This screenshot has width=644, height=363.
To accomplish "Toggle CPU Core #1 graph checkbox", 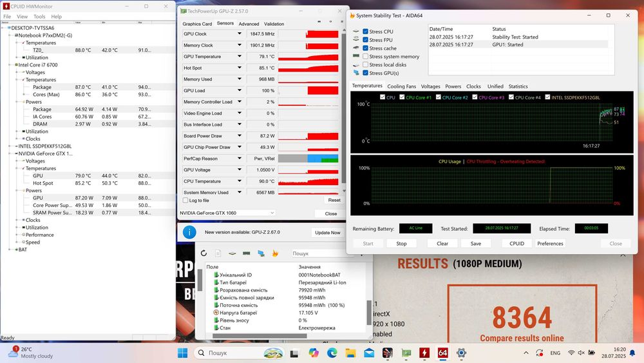I will 402,97.
